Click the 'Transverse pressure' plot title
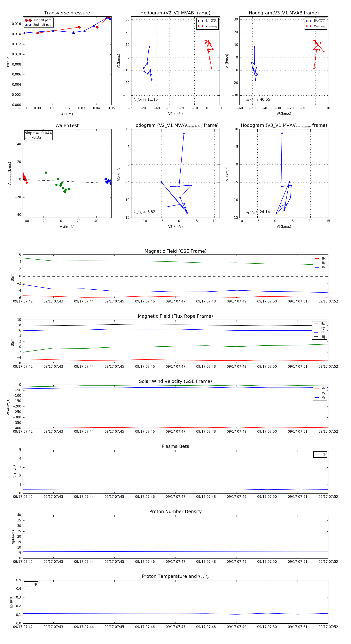Viewport: 351px width, 644px height. click(67, 13)
